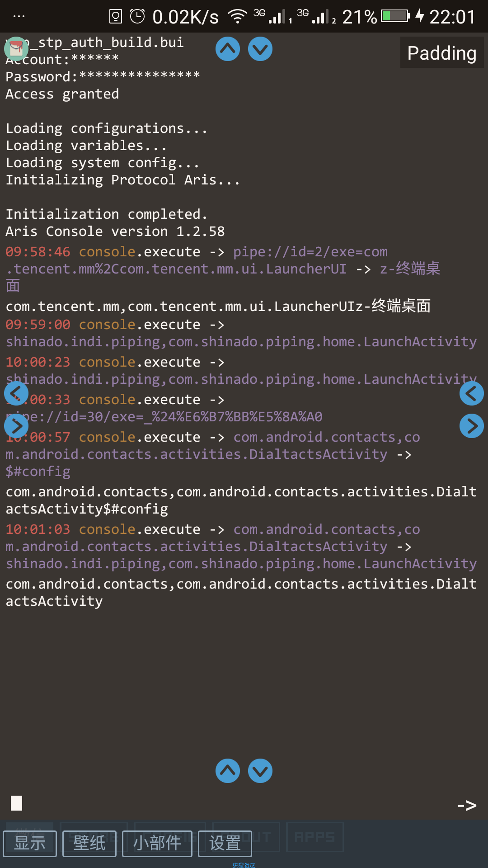This screenshot has width=488, height=868.
Task: Tap the upper right-edge left-arrow
Action: (472, 393)
